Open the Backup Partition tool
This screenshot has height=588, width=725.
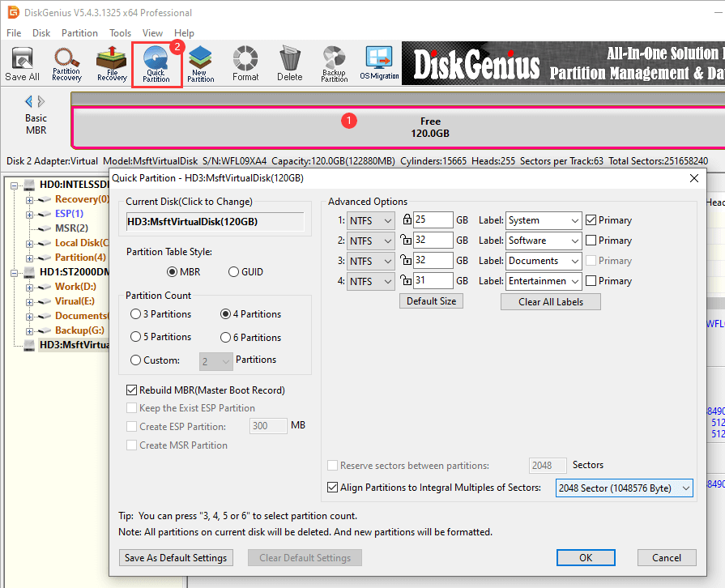pyautogui.click(x=334, y=63)
